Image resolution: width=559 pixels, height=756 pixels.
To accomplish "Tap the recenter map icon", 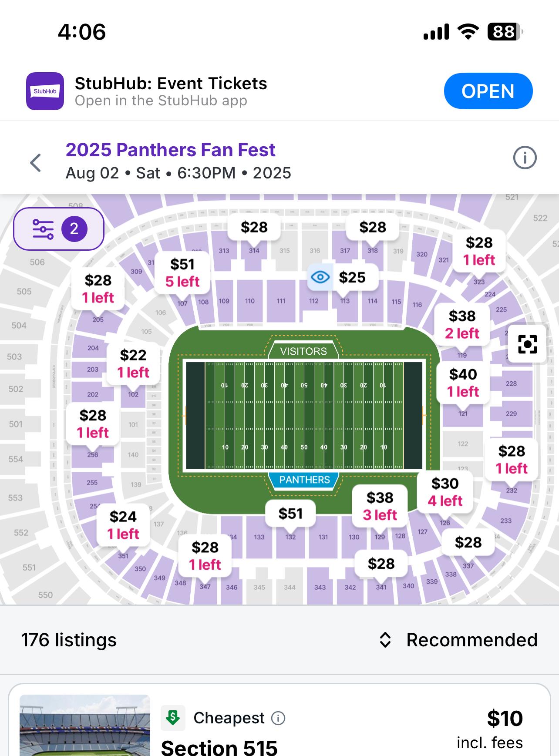I will click(527, 344).
